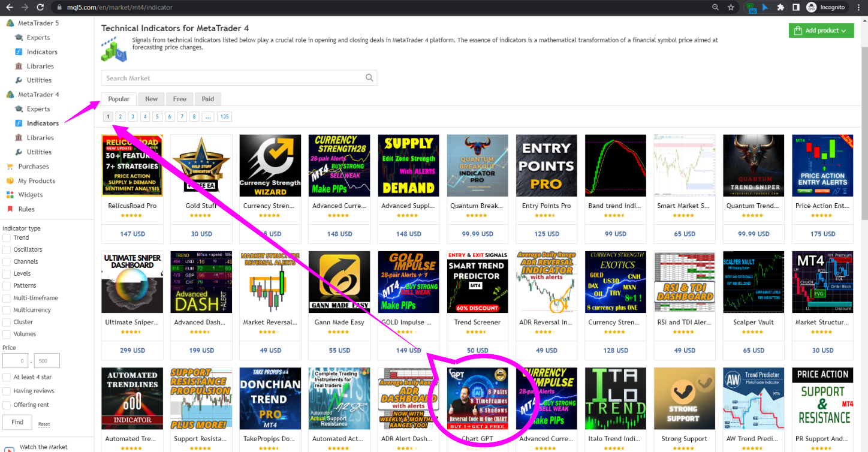Check the Trend indicator type
The height and width of the screenshot is (452, 868).
tap(7, 237)
